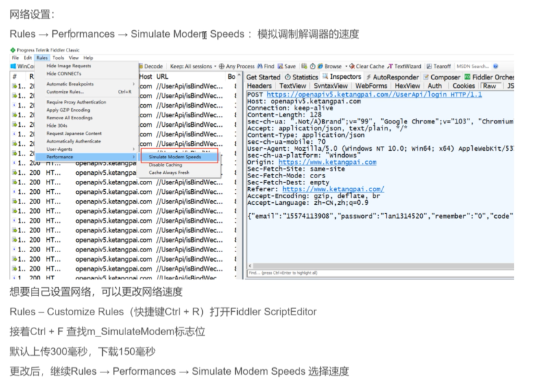Switch to the Inspectors tab
560x392 pixels.
[x=342, y=77]
